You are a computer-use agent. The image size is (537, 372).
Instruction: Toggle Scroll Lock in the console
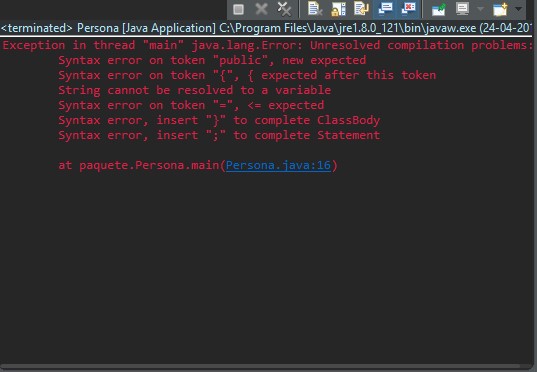pyautogui.click(x=338, y=9)
